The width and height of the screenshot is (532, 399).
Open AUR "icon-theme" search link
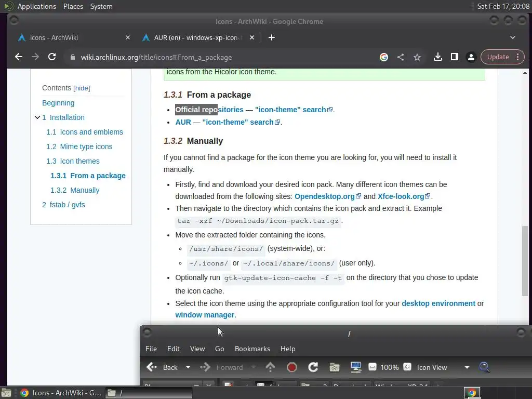click(x=241, y=122)
